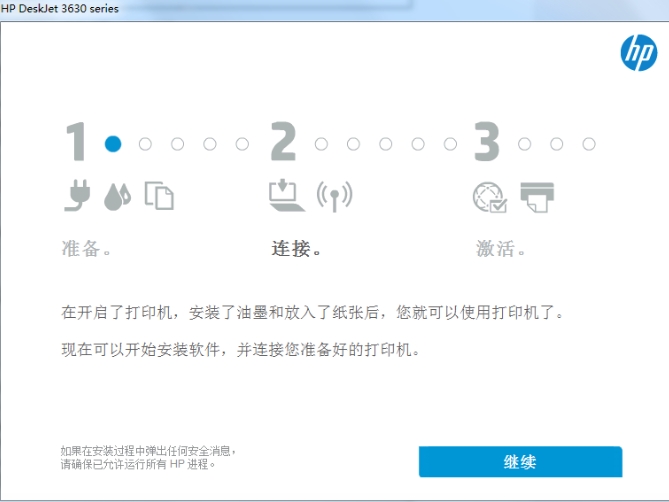Click the 激活。 step label
This screenshot has width=669, height=502.
point(500,249)
